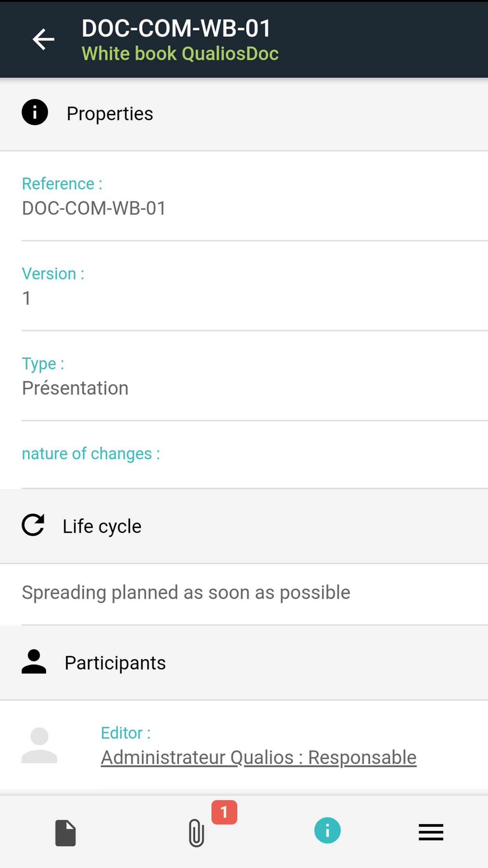The height and width of the screenshot is (868, 488).
Task: Click the Properties info circle icon
Action: point(35,112)
